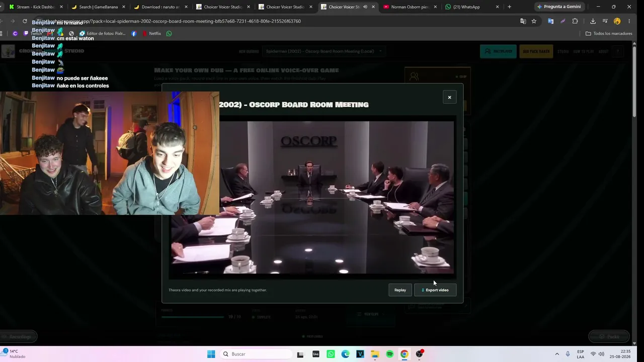644x362 pixels.
Task: Open OBS Studio from the taskbar
Action: (x=419, y=354)
